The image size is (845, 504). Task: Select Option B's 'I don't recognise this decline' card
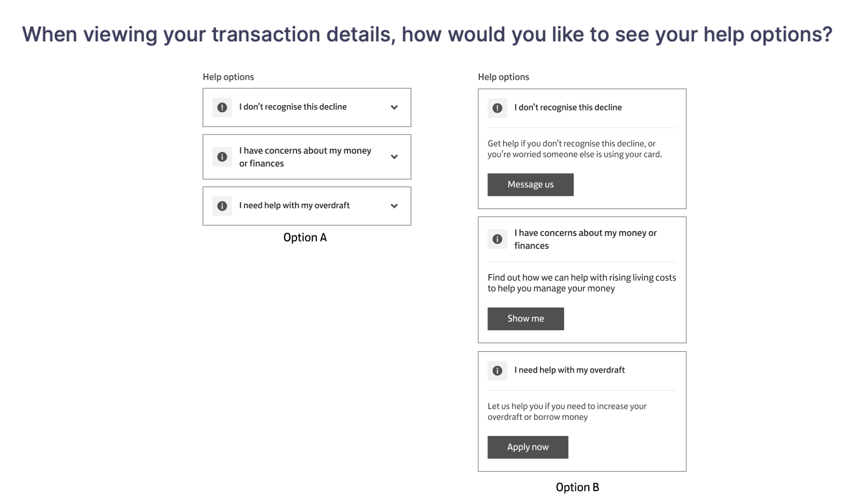click(x=582, y=149)
